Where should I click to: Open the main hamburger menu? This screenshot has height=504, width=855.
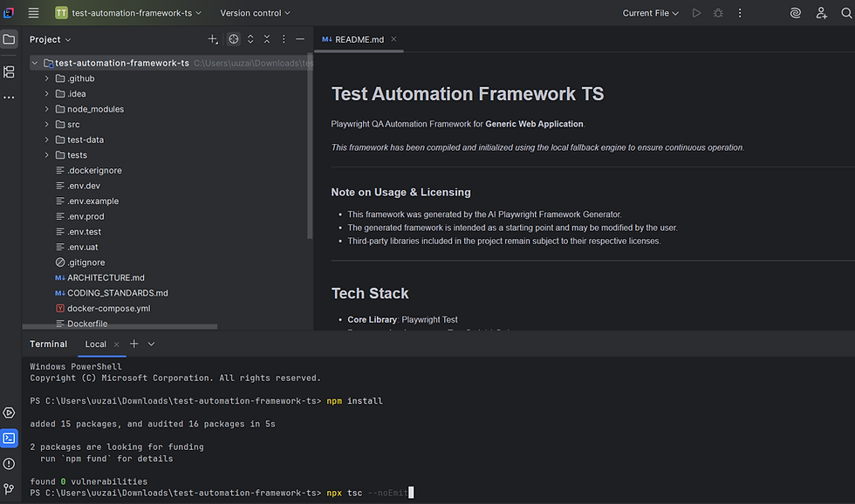point(33,12)
